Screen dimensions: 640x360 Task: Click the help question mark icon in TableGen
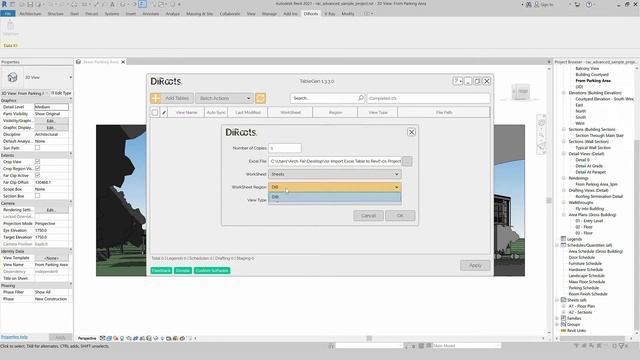pos(458,81)
